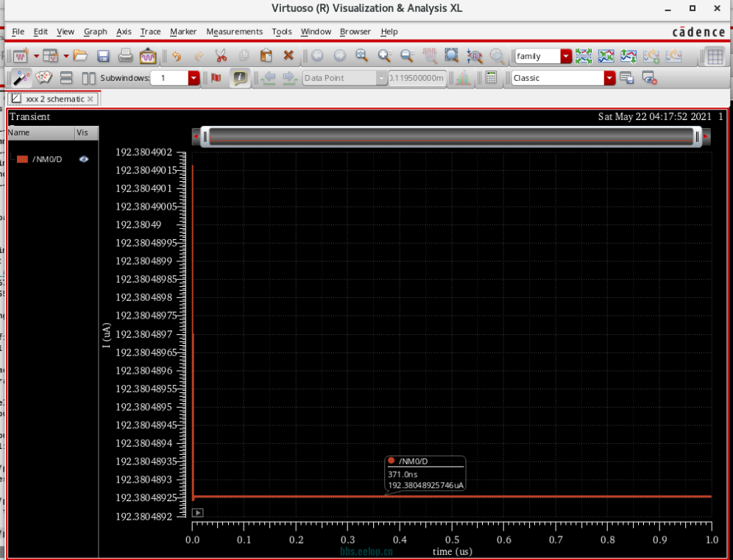Arrange subwindows in vertical side-by-side layout
This screenshot has height=560, width=733.
(88, 78)
